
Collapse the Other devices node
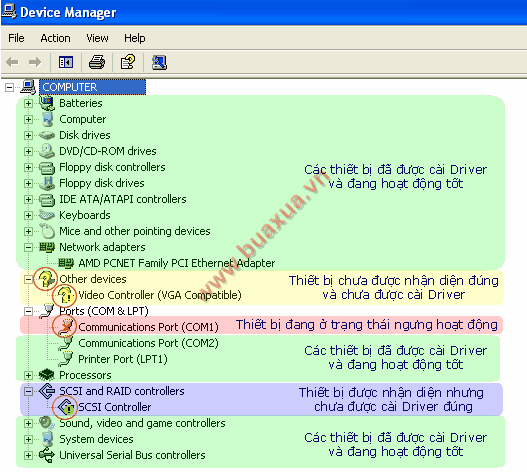click(29, 279)
